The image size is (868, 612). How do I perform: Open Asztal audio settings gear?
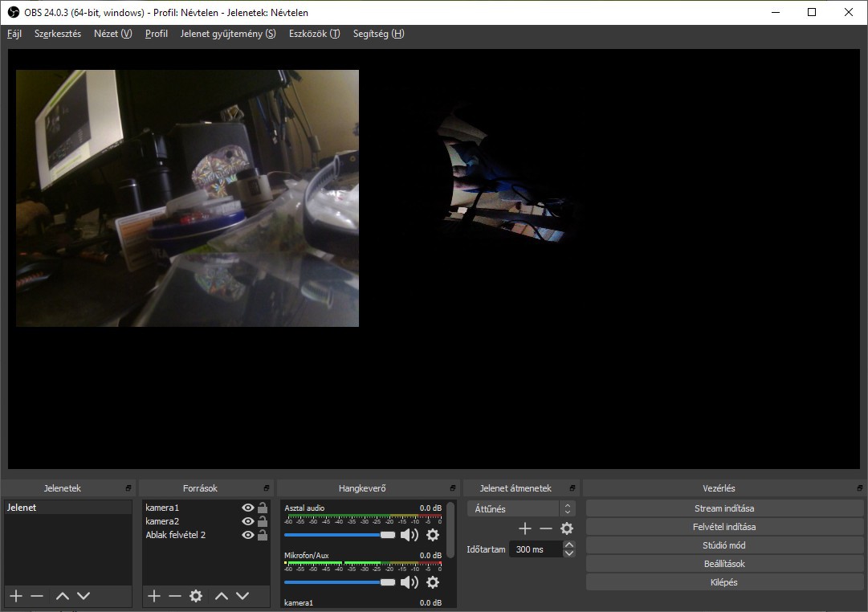433,535
